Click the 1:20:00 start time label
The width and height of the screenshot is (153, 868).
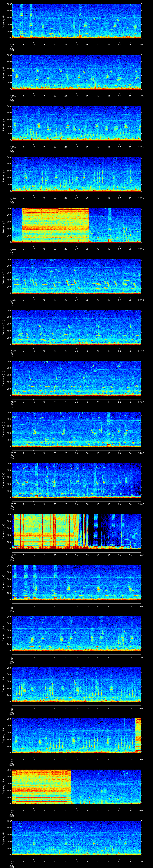tap(12, 351)
